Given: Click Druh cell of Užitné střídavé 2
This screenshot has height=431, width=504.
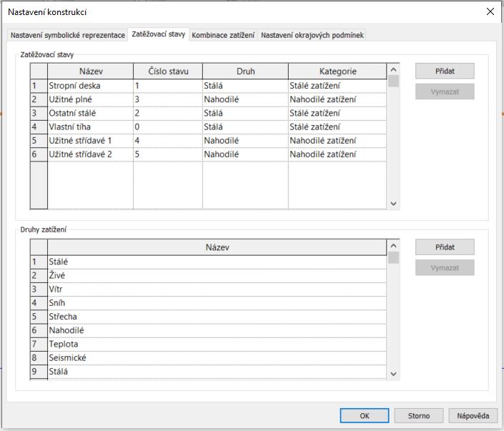Looking at the screenshot, I should pyautogui.click(x=245, y=154).
